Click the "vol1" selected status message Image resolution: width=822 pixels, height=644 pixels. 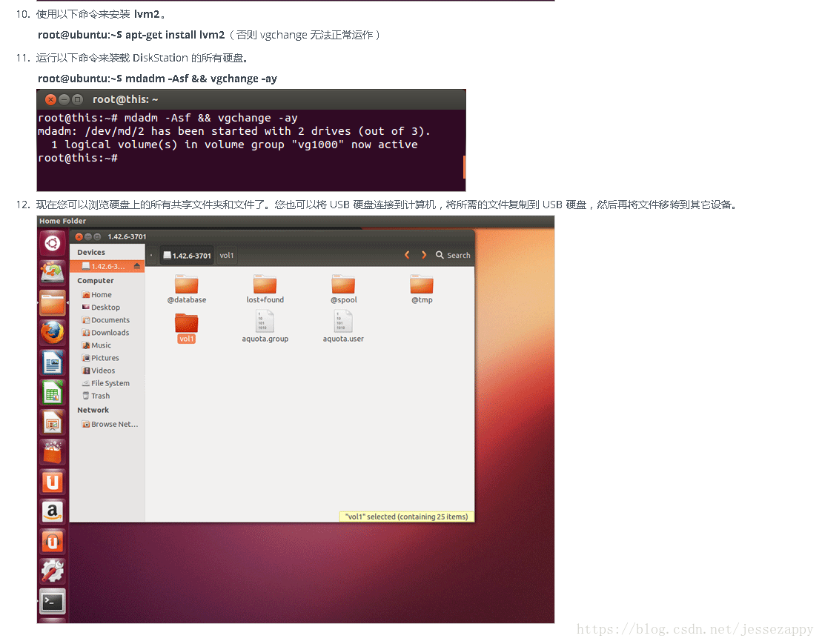coord(407,517)
